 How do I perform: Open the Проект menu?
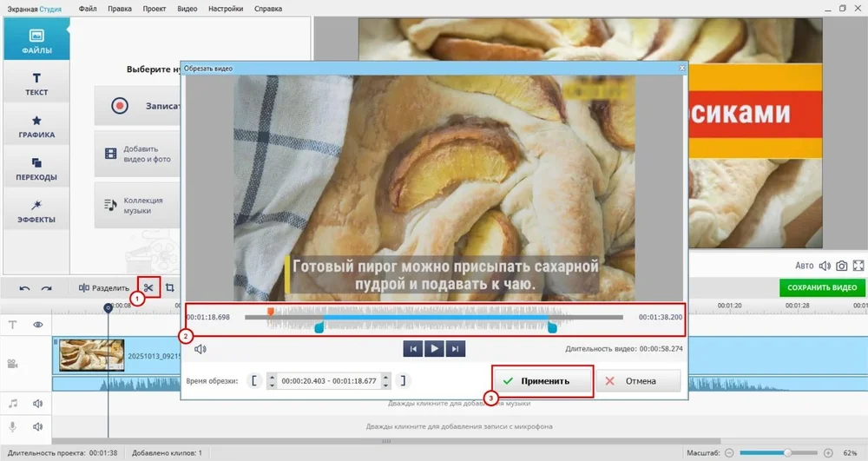click(x=154, y=9)
